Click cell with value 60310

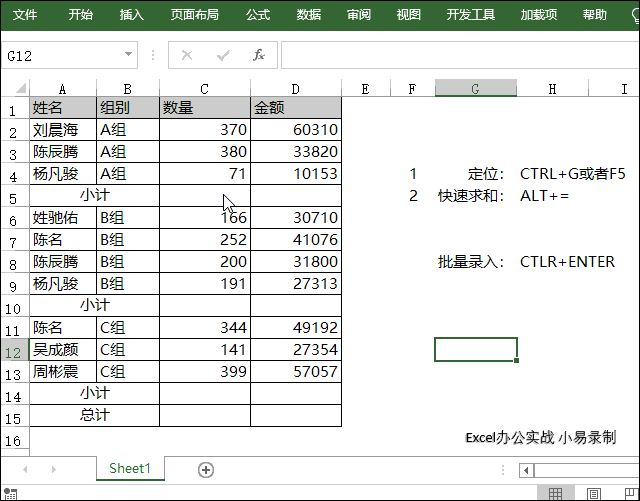(296, 130)
